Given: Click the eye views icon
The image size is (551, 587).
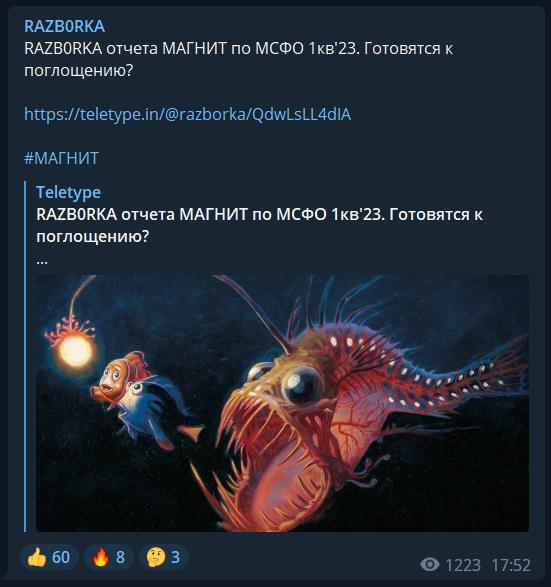Looking at the screenshot, I should click(429, 565).
